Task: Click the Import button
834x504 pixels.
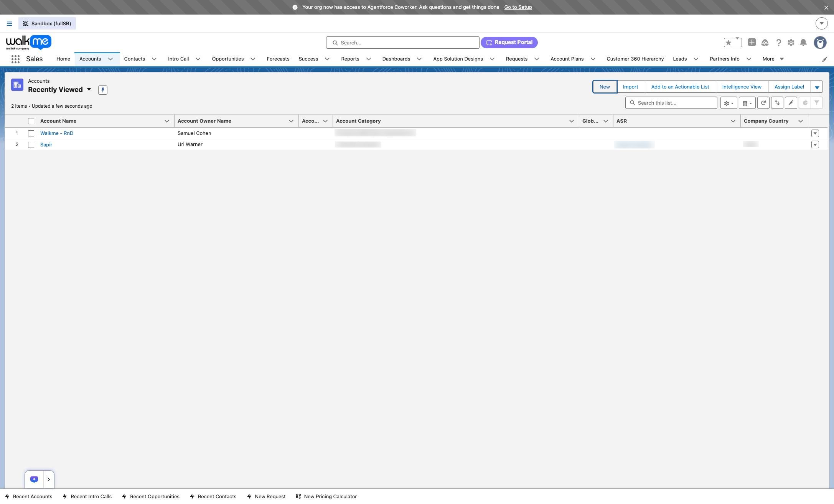Action: [x=631, y=87]
